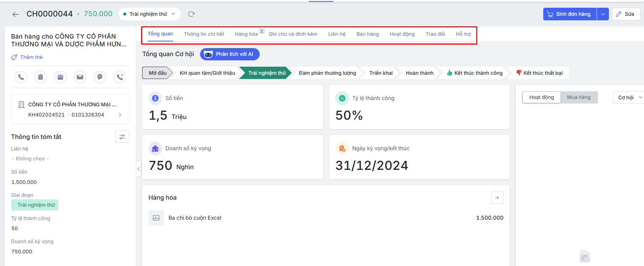The height and width of the screenshot is (266, 644).
Task: Click sidebar Số tiền value 1.500.000
Action: (x=24, y=182)
